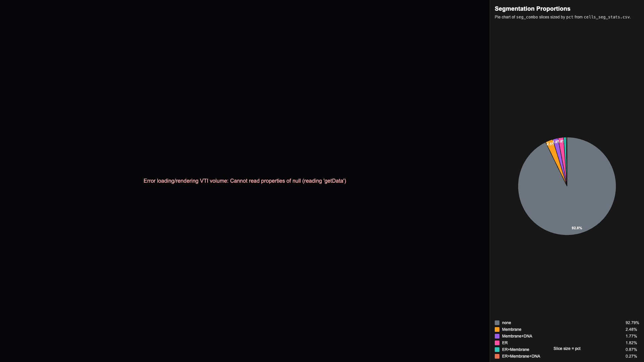Click the 92.79% legend value
The width and height of the screenshot is (644, 362).
pyautogui.click(x=632, y=323)
